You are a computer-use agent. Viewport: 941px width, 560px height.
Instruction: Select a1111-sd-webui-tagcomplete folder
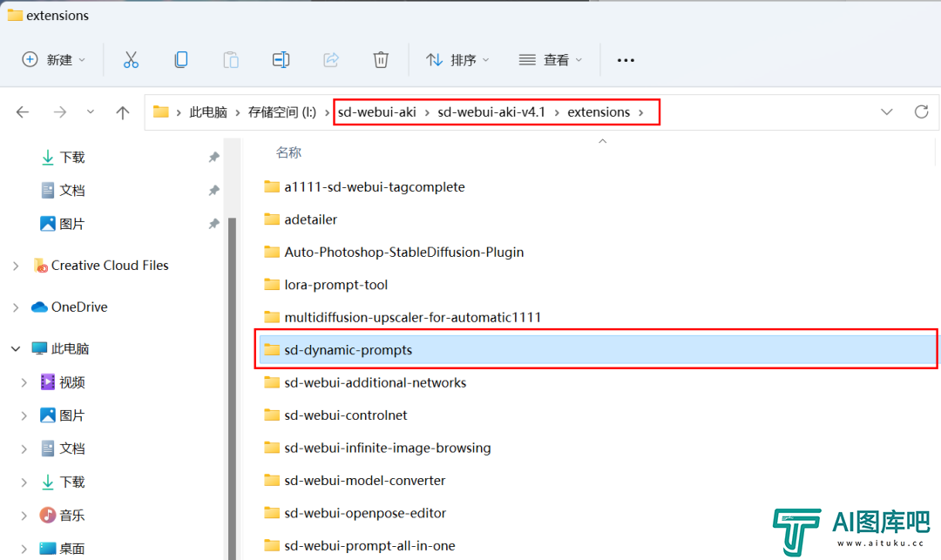[x=375, y=187]
